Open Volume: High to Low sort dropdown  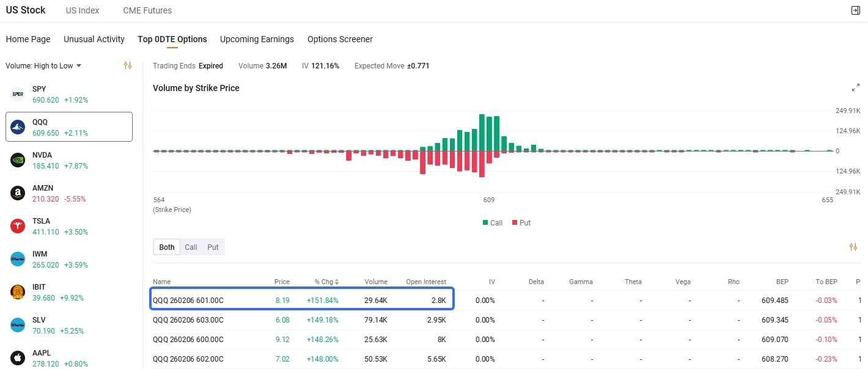43,66
